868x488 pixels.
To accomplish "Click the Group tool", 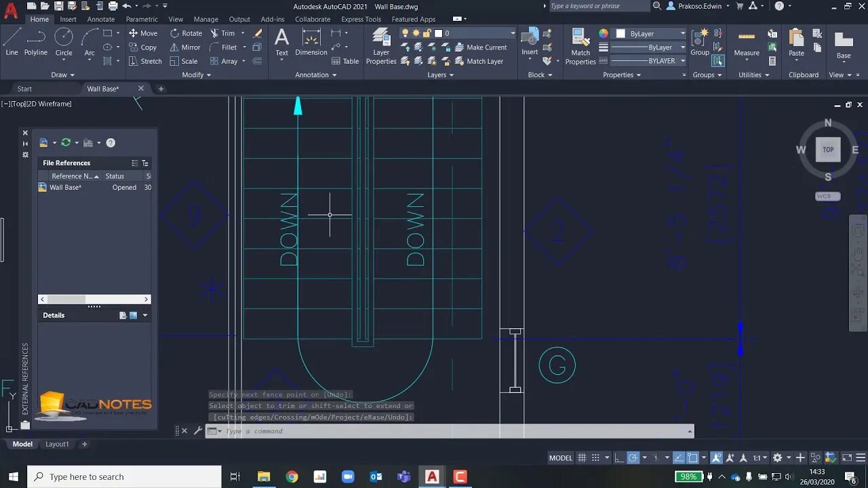I will 700,42.
